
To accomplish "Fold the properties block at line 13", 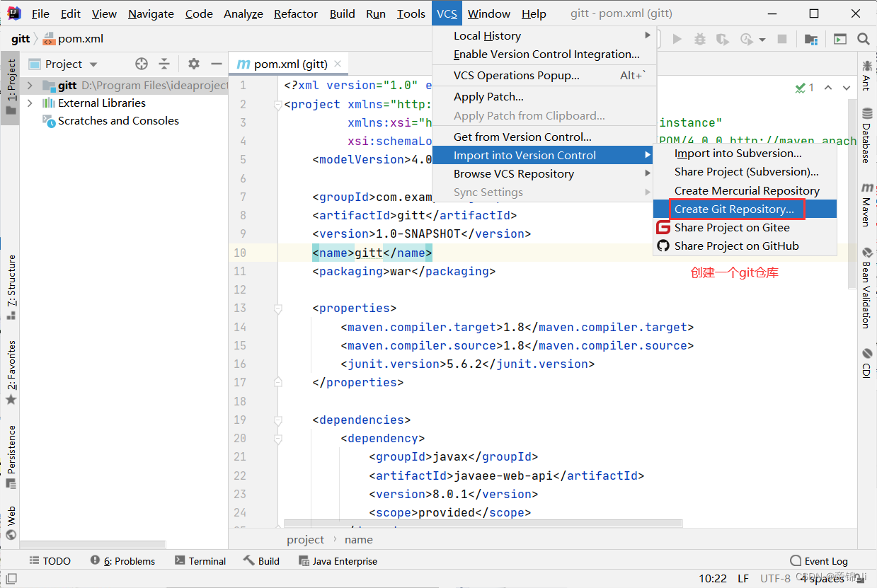I will click(277, 309).
